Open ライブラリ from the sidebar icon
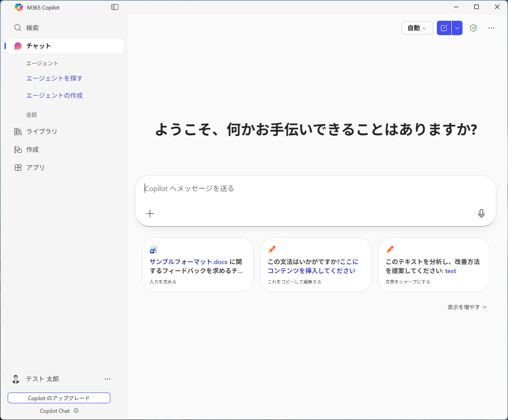This screenshot has height=420, width=508. tap(42, 131)
